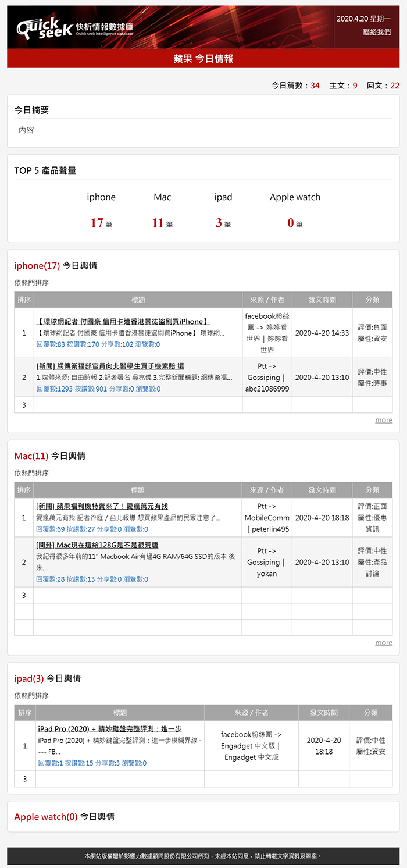Click the Quick Seek logo
The height and width of the screenshot is (868, 407).
pos(76,27)
